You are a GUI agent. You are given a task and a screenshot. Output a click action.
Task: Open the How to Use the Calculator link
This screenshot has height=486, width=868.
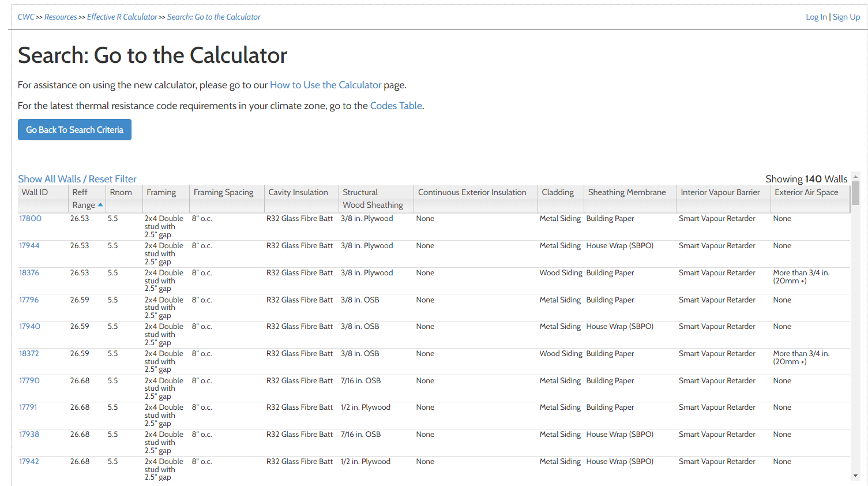[326, 85]
